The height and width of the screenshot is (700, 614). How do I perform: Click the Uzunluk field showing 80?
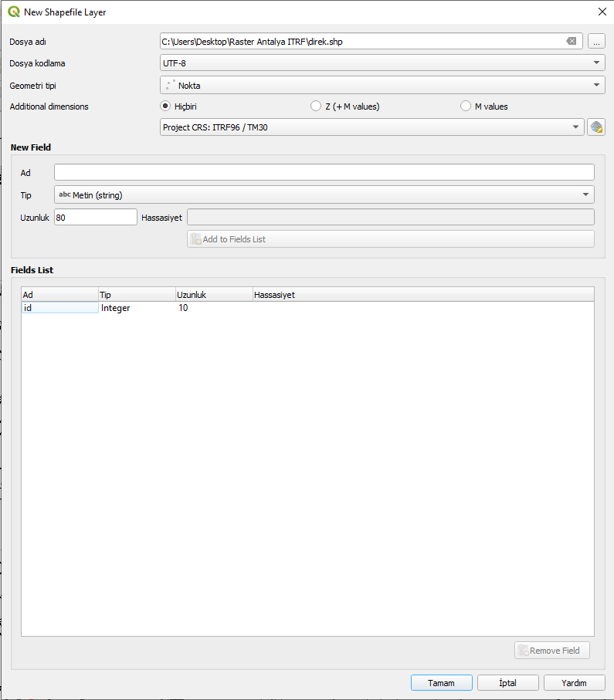tap(96, 218)
